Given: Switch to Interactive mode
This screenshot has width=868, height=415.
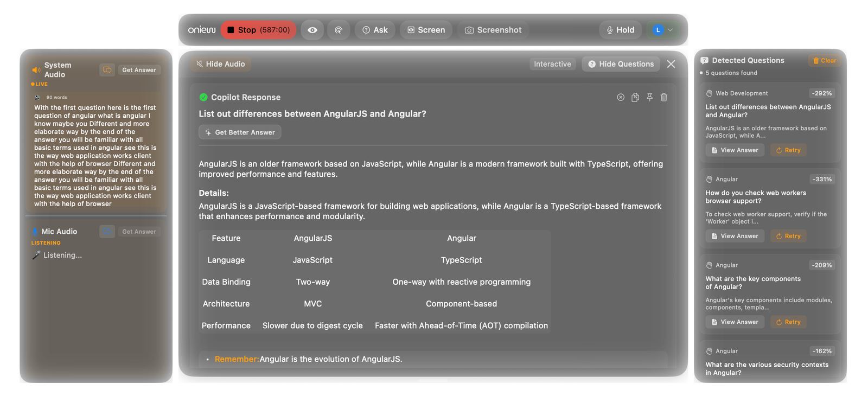Looking at the screenshot, I should click(552, 64).
